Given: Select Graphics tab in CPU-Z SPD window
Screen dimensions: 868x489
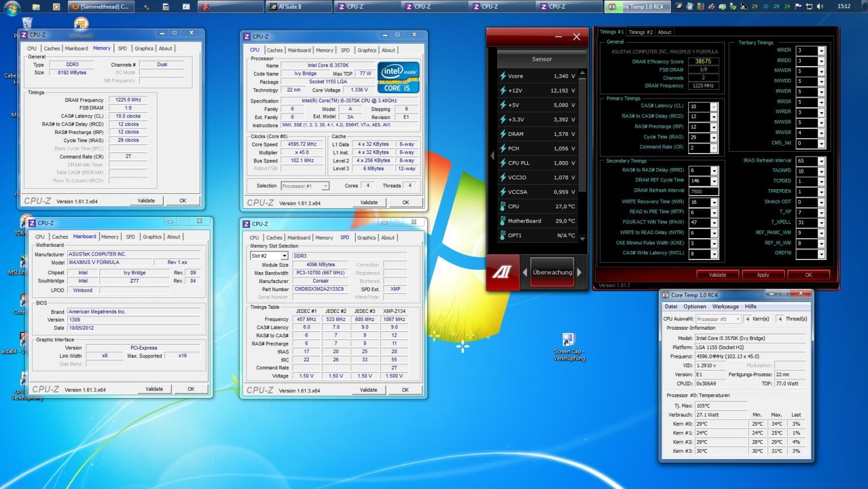Looking at the screenshot, I should coord(366,238).
